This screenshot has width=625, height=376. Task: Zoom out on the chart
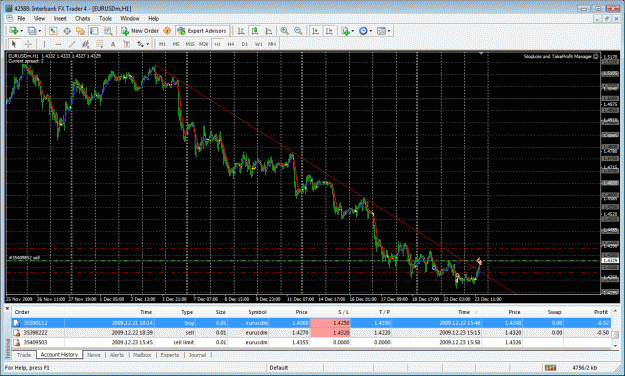(x=298, y=31)
